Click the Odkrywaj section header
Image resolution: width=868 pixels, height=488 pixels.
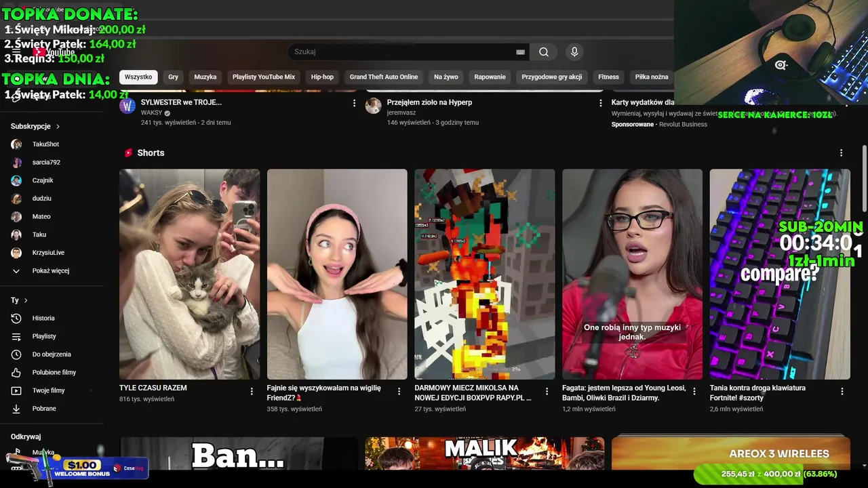[26, 437]
